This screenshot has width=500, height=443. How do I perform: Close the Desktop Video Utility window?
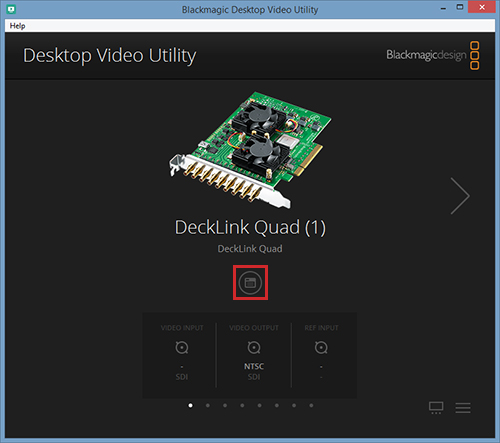pos(482,7)
